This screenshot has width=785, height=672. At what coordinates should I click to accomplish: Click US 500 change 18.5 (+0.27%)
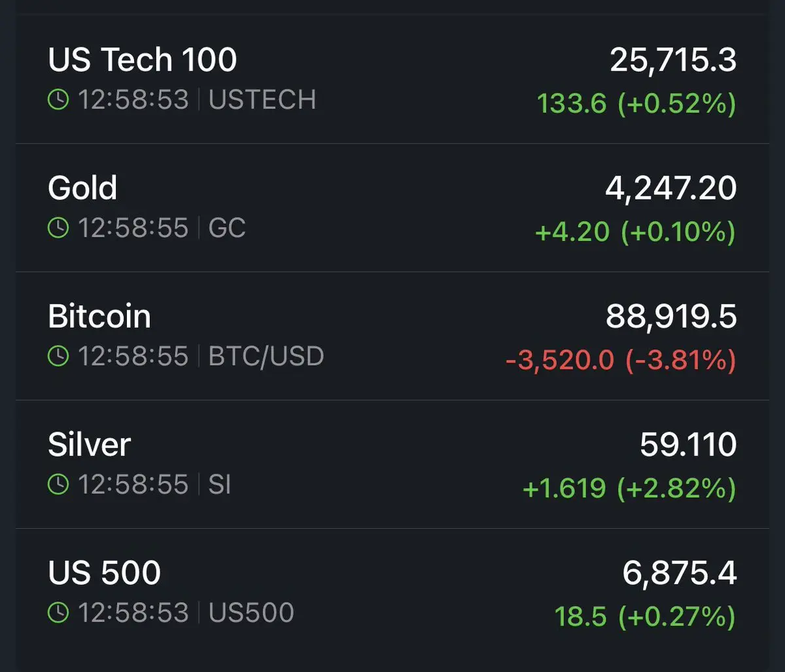tap(644, 616)
